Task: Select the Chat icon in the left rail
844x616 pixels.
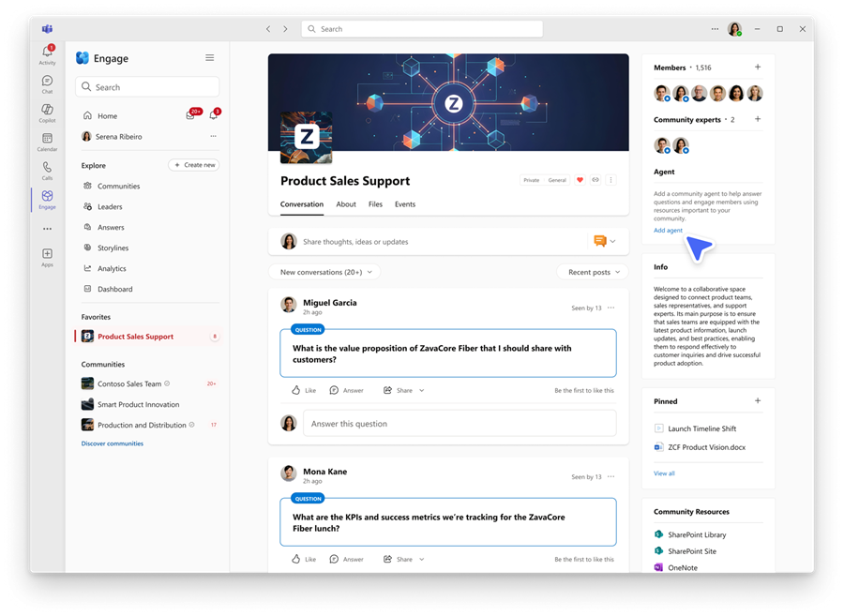Action: pyautogui.click(x=46, y=82)
